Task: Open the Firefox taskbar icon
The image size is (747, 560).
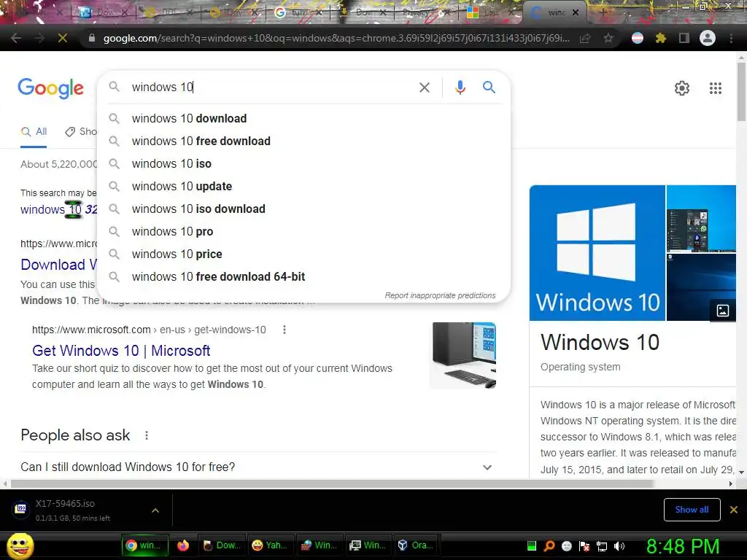Action: tap(183, 545)
